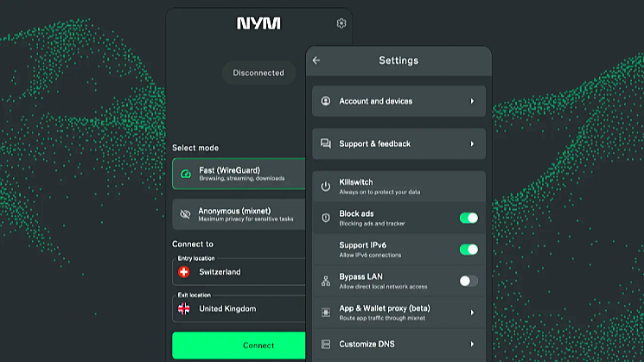Click 'Always on to protect your data'
The image size is (644, 362).
[x=379, y=192]
